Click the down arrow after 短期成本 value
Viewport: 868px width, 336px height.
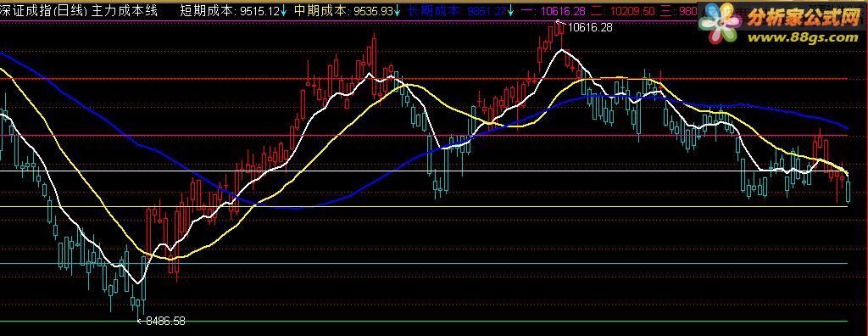click(x=284, y=10)
